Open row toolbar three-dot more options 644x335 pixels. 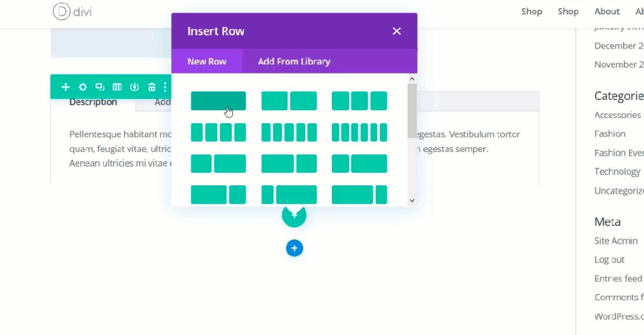pyautogui.click(x=165, y=87)
